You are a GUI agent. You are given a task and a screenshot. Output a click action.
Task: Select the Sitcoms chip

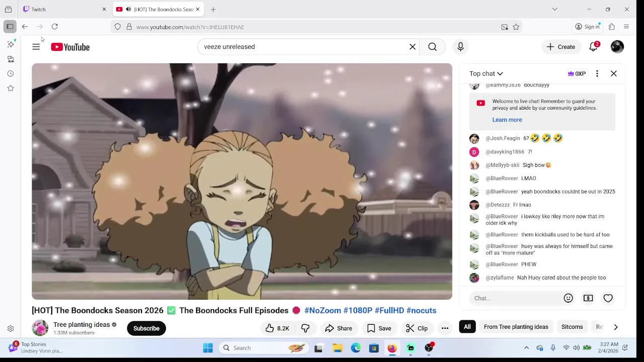click(x=572, y=327)
